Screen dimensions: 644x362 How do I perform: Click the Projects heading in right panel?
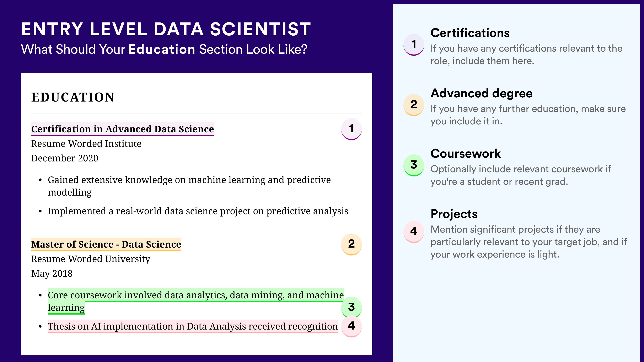point(454,214)
